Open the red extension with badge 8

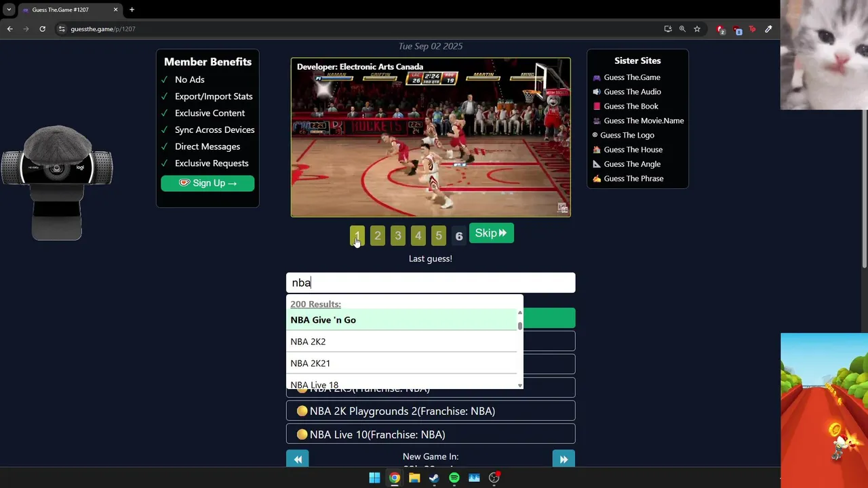(x=736, y=29)
